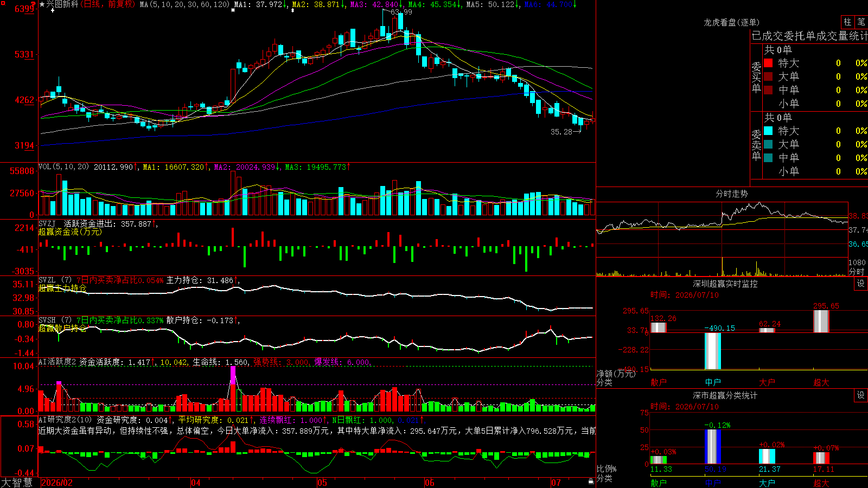
Task: Click the 分时走势 panel title
Action: pos(732,194)
